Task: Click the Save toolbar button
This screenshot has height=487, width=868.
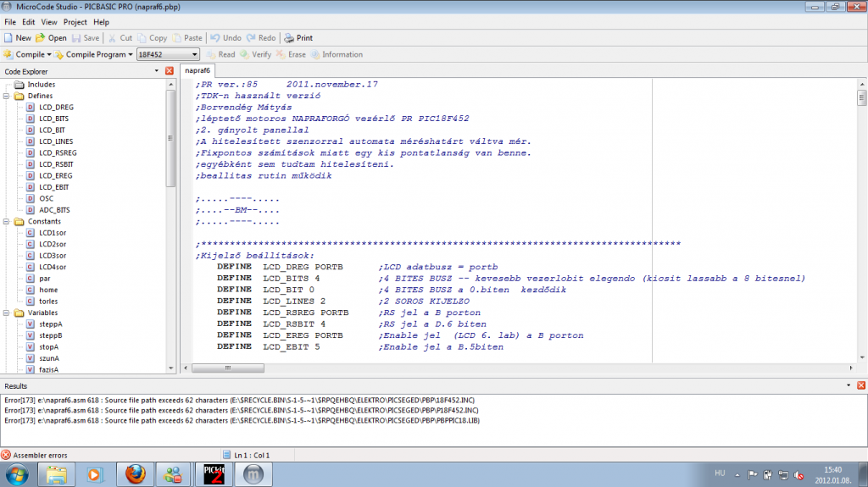Action: click(86, 37)
